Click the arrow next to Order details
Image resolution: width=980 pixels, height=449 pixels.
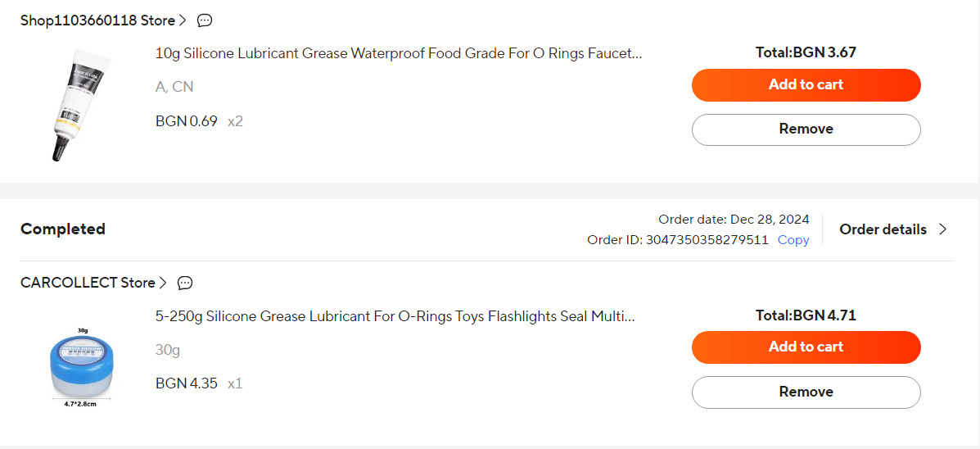point(942,229)
